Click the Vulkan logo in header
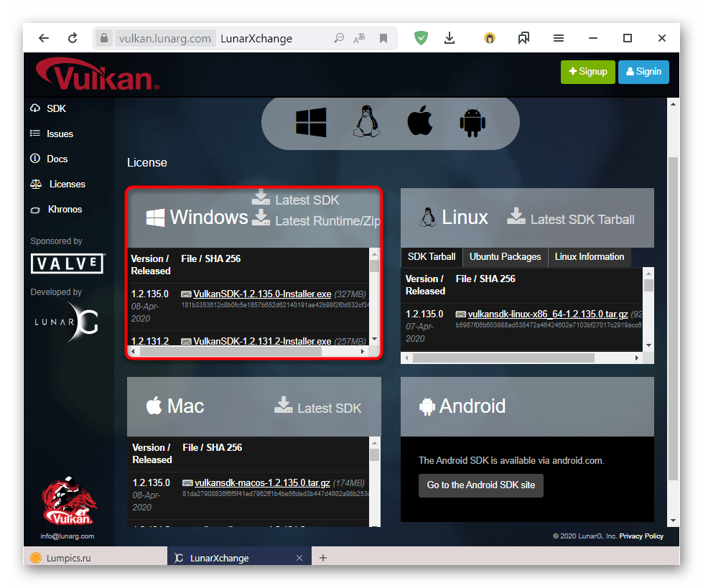The image size is (703, 588). (x=97, y=75)
